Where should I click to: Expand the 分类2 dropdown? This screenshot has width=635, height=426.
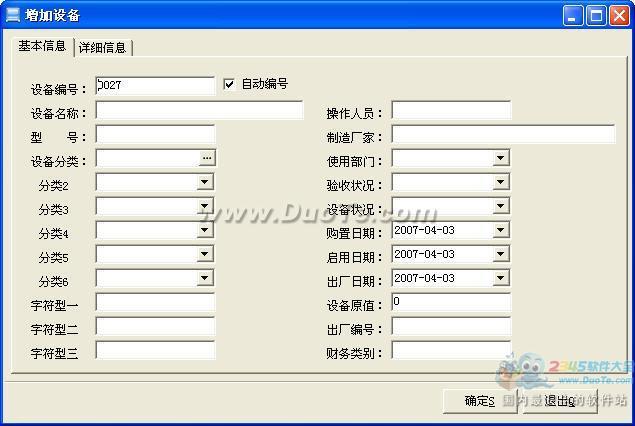pos(205,182)
